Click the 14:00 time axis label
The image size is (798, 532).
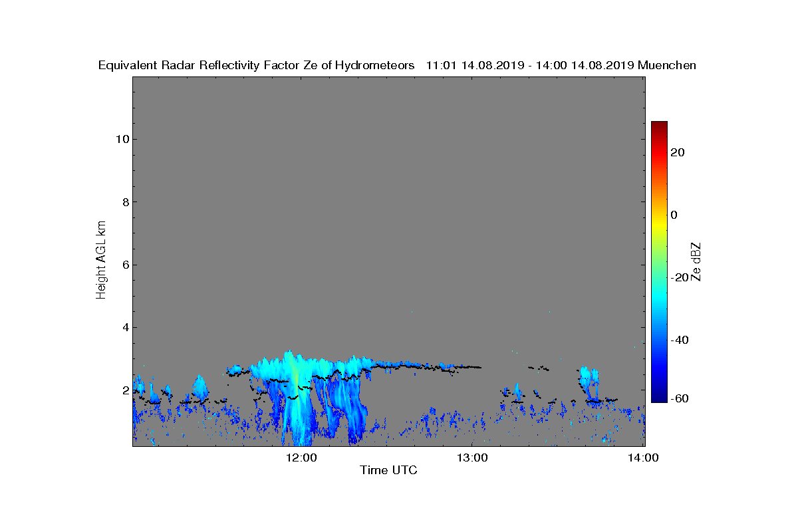point(644,458)
